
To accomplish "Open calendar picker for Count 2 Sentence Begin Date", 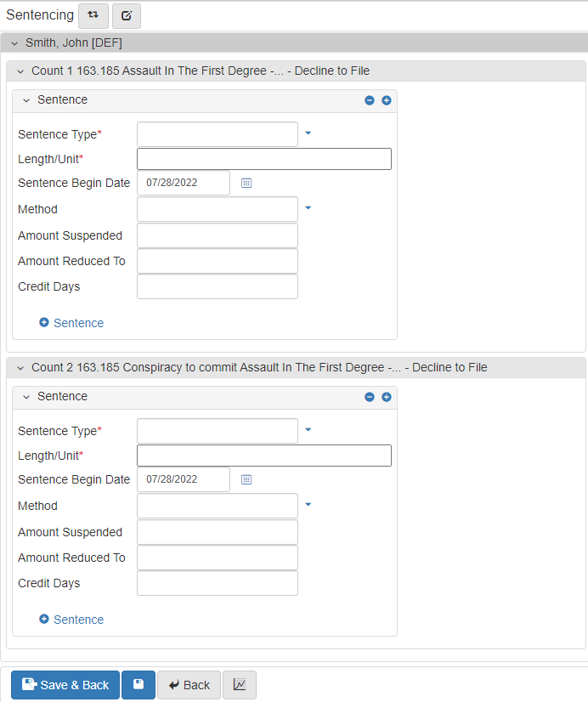I will [x=246, y=479].
